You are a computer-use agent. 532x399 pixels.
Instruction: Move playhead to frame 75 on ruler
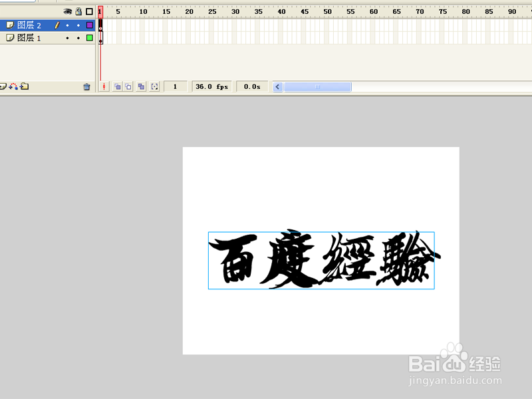click(x=443, y=11)
